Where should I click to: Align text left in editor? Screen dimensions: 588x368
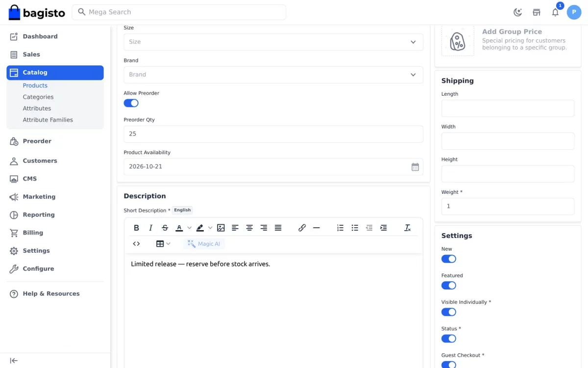point(235,228)
